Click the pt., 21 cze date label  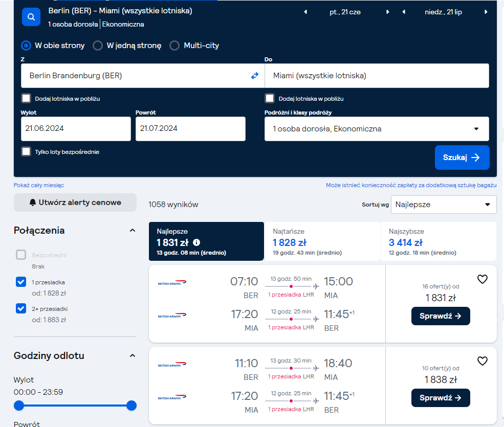(x=345, y=12)
